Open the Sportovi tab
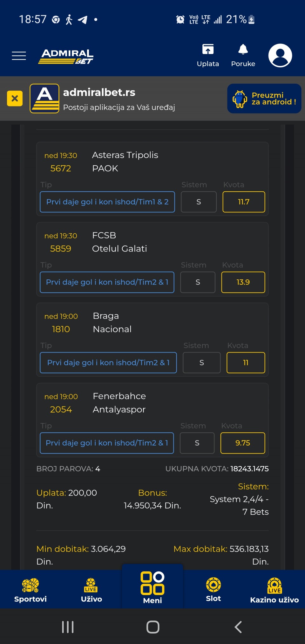 30,590
